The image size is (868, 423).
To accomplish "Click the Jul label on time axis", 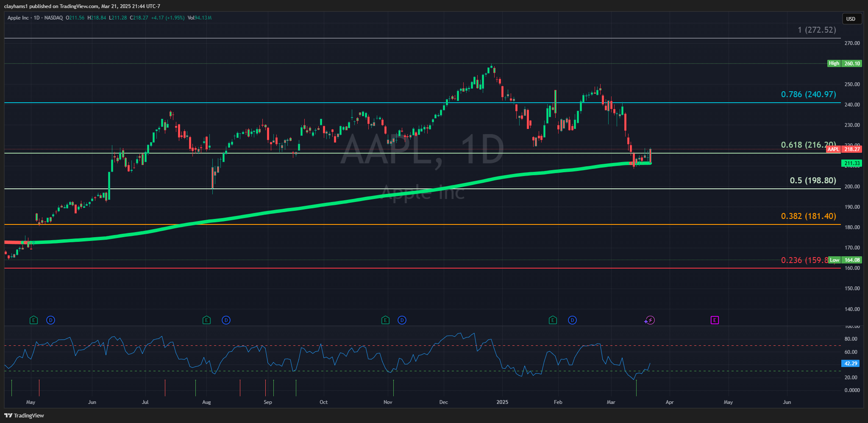I will click(145, 402).
